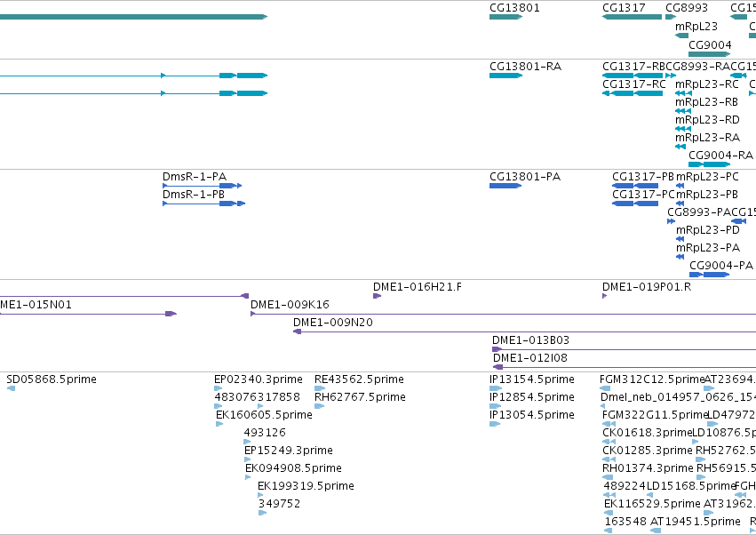Screen dimensions: 756x535
Task: Select the CG1317 gene label
Action: [624, 8]
